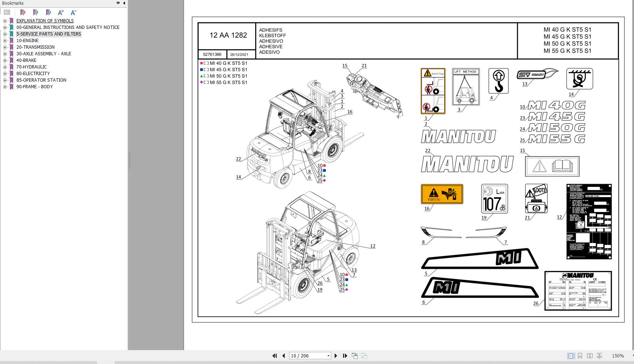Click the 12 AA 1282 reference code
Screen dimensions: 634x364
coord(228,35)
